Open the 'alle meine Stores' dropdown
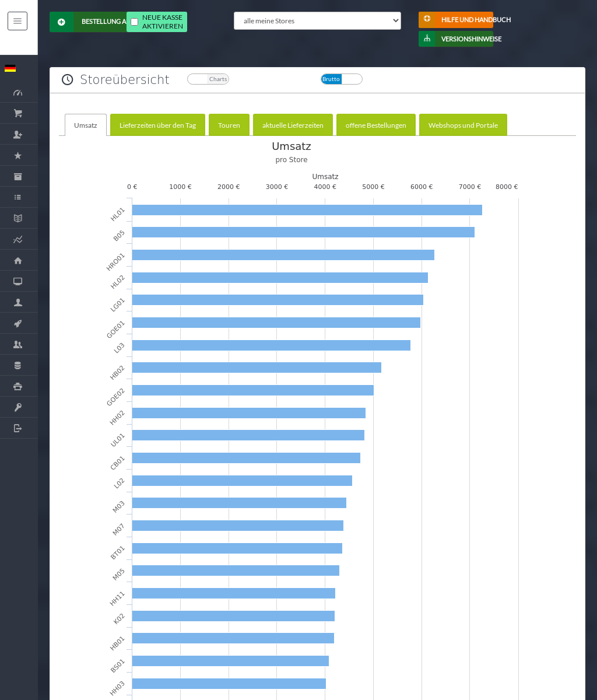The height and width of the screenshot is (700, 597). (317, 21)
